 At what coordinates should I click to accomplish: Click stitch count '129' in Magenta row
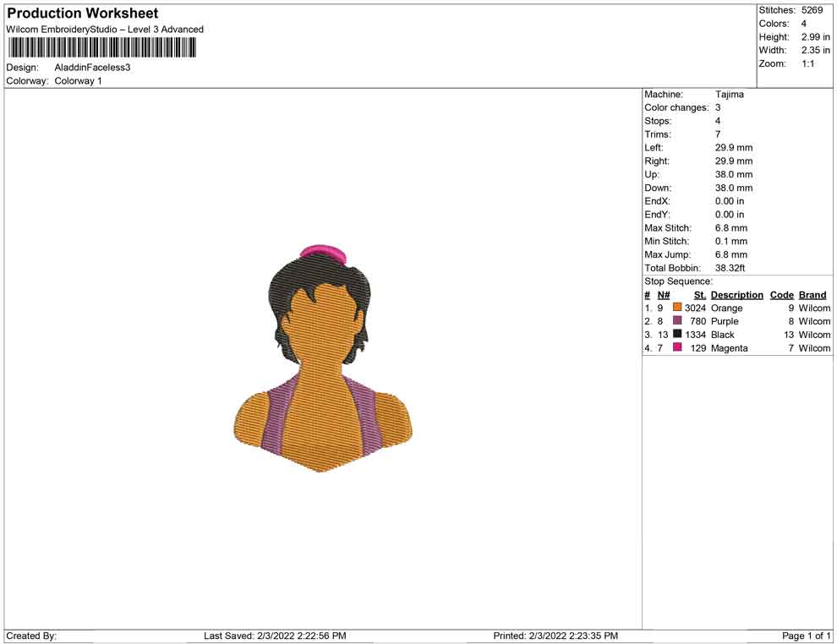pos(697,348)
